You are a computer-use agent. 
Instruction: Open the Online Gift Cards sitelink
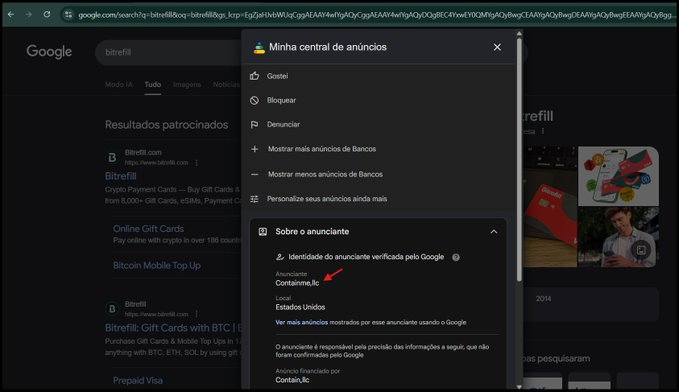pos(148,229)
